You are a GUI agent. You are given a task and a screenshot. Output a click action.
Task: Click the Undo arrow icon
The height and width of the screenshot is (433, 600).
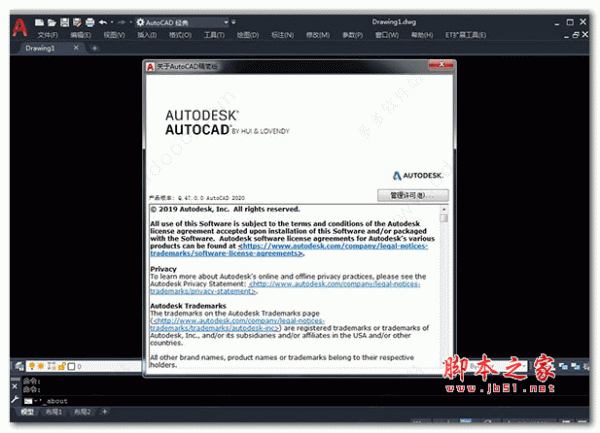[103, 23]
